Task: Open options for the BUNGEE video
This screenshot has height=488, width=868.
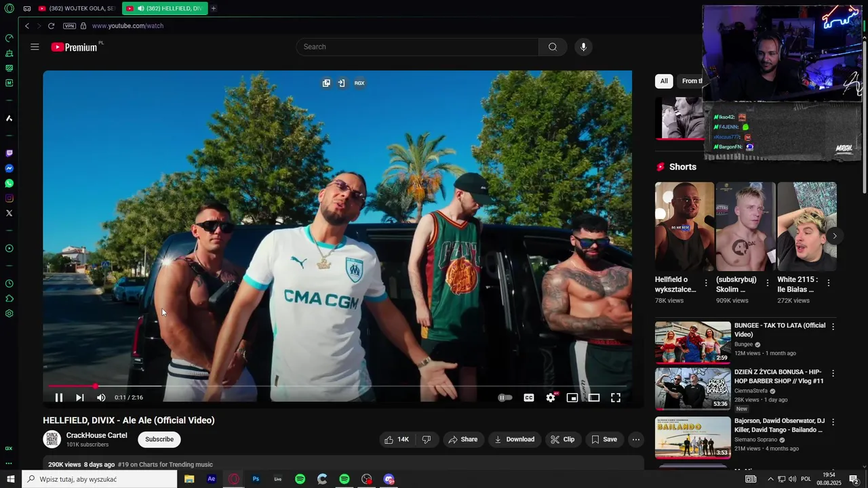Action: click(833, 327)
